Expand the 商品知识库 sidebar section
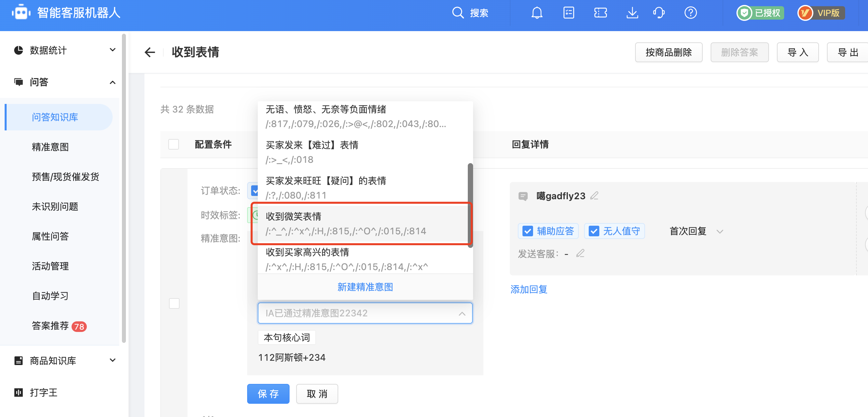 [113, 360]
